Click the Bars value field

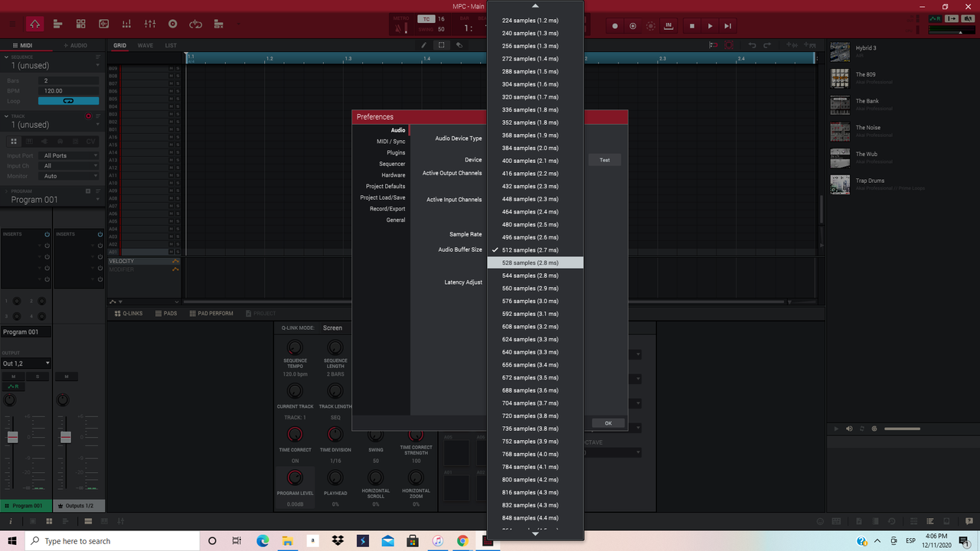[x=68, y=80]
